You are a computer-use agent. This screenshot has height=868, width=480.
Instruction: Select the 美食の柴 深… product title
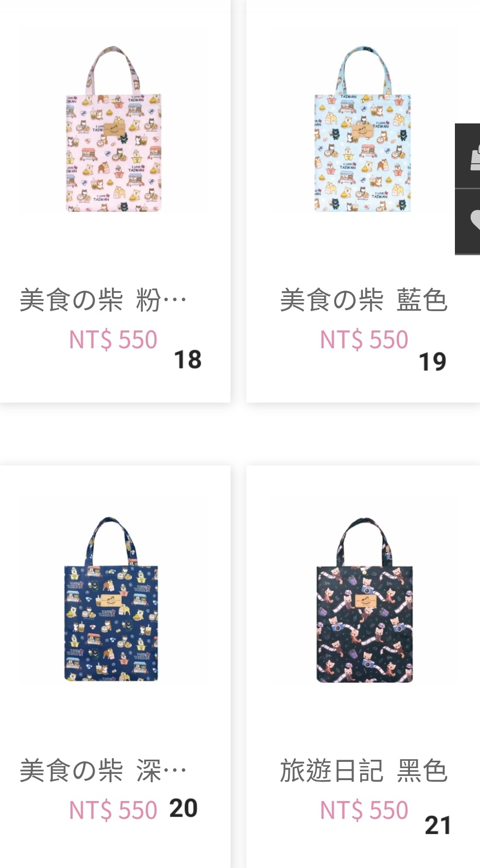click(x=103, y=771)
